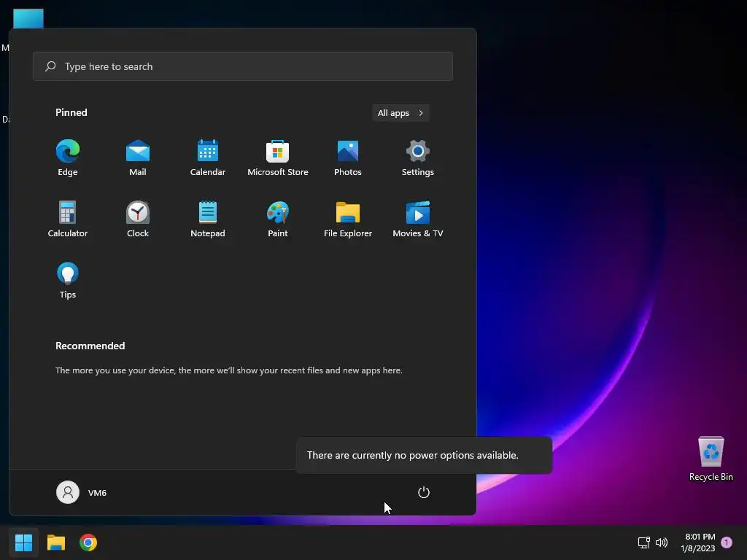The height and width of the screenshot is (560, 747).
Task: Open the clock showing 8:01 PM
Action: (698, 542)
